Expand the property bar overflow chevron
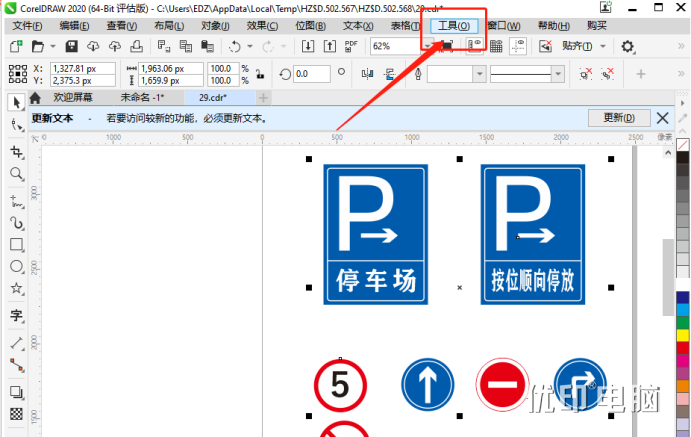This screenshot has width=691, height=437. point(681,74)
